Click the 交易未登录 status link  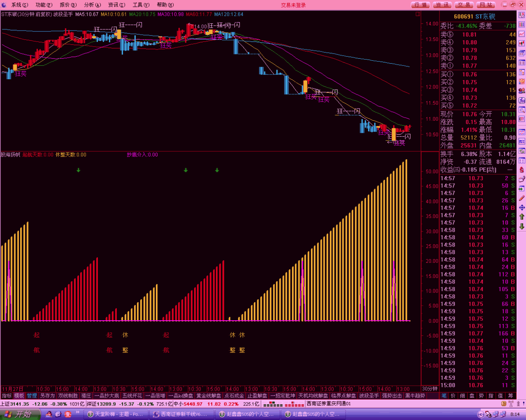(x=293, y=5)
